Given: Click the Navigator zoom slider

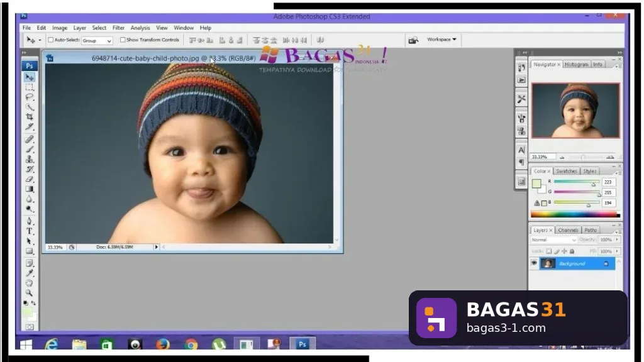Looking at the screenshot, I should tap(583, 156).
